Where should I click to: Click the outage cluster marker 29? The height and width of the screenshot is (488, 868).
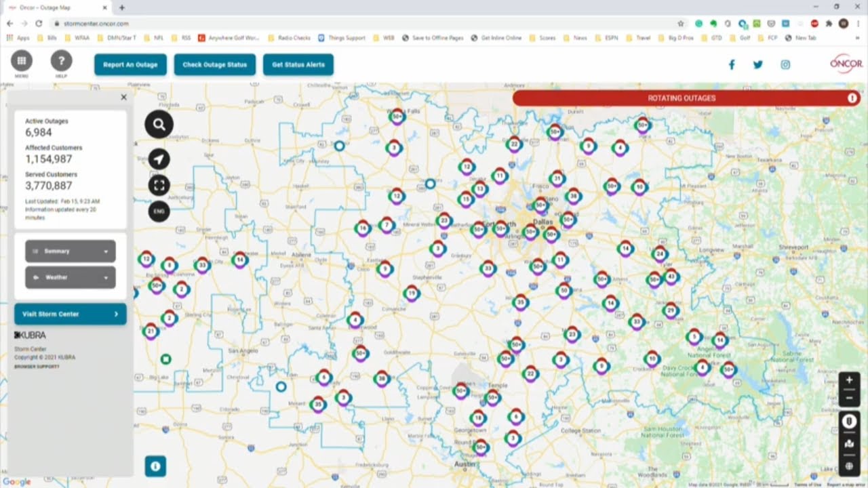671,311
